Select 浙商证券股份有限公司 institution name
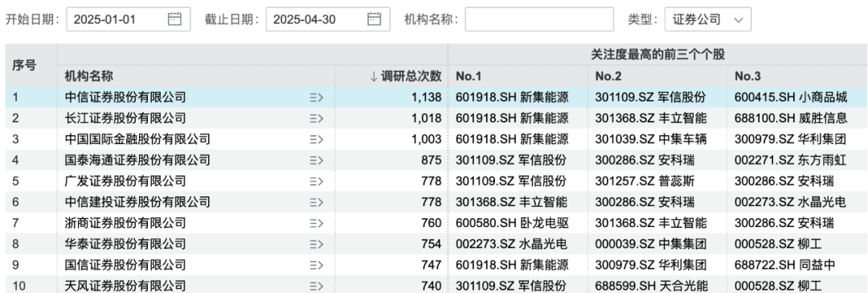This screenshot has width=868, height=293. click(125, 223)
